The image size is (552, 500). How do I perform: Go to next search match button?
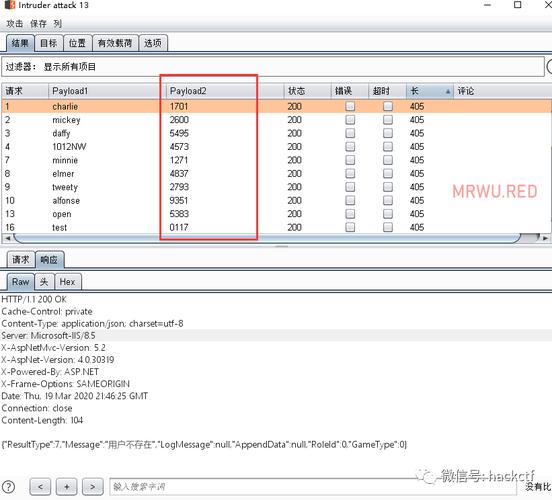[x=93, y=487]
